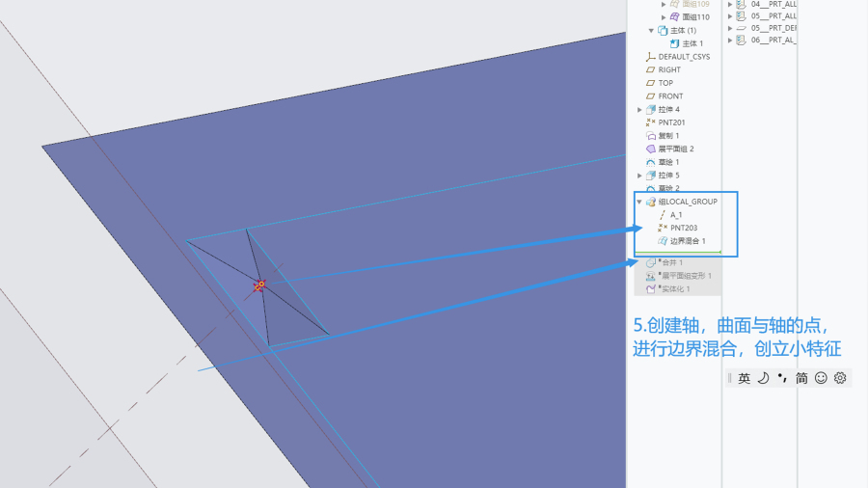Click the 实体化 1 feature icon
The height and width of the screenshot is (488, 868).
click(x=650, y=289)
